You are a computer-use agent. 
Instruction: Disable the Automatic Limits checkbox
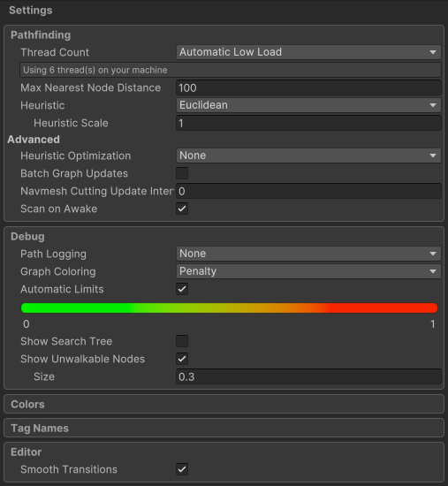pos(182,289)
